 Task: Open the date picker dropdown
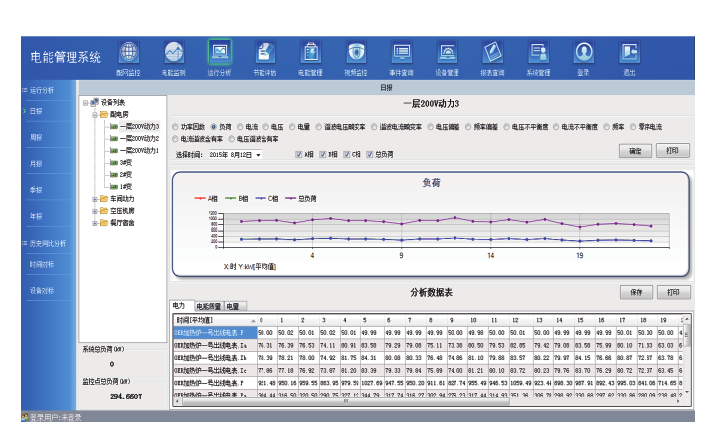coord(258,155)
